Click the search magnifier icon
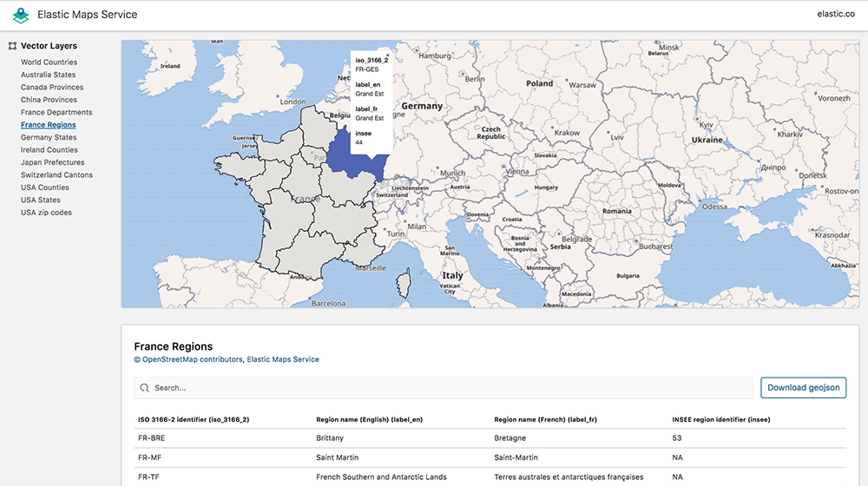 pyautogui.click(x=144, y=388)
